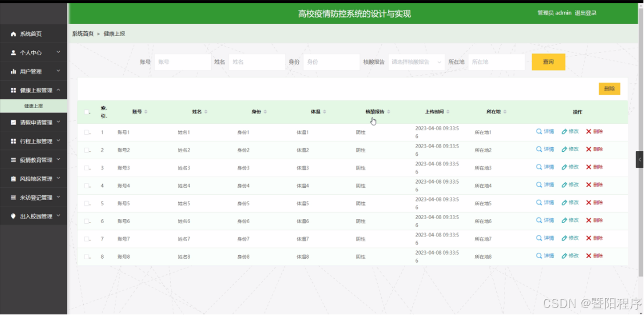Click 系统首页 in the breadcrumb
The height and width of the screenshot is (315, 644).
point(83,34)
